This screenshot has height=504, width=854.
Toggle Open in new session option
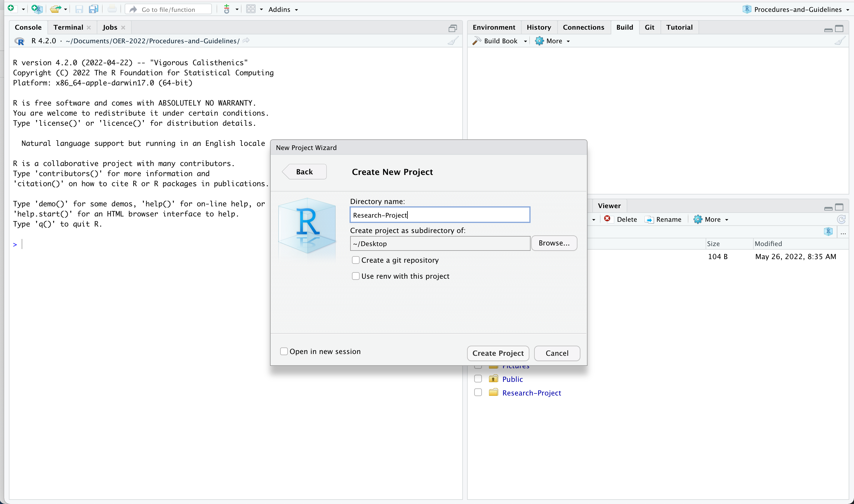[x=284, y=351]
